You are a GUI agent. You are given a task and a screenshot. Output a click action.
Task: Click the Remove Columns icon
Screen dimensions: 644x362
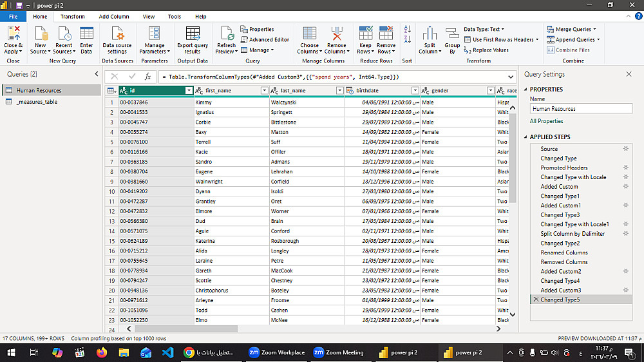tap(336, 33)
